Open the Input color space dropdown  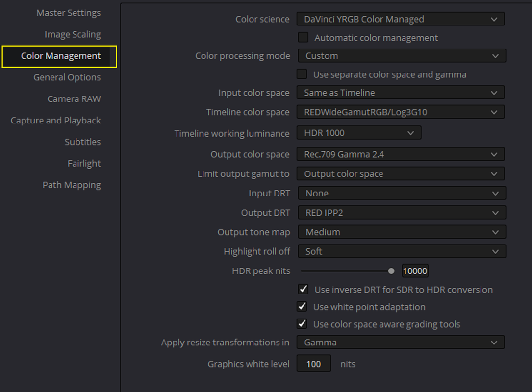point(401,93)
